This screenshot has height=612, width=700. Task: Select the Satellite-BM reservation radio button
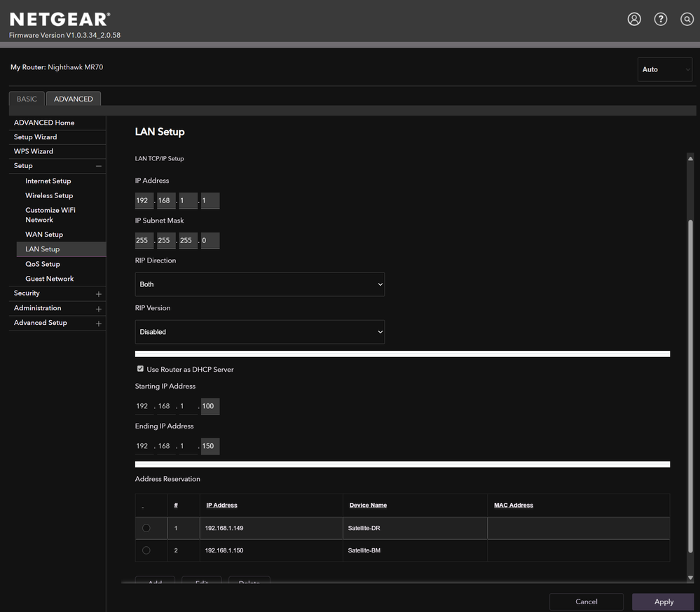coord(146,550)
